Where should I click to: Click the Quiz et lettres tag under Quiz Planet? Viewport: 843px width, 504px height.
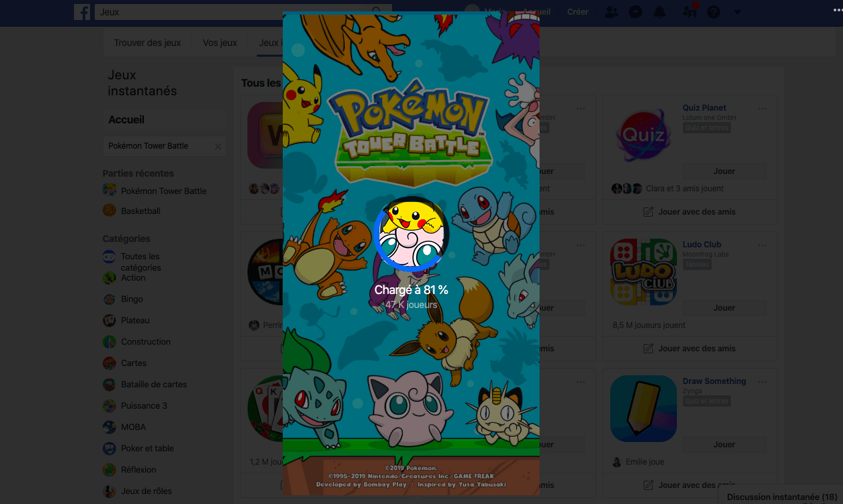click(706, 128)
